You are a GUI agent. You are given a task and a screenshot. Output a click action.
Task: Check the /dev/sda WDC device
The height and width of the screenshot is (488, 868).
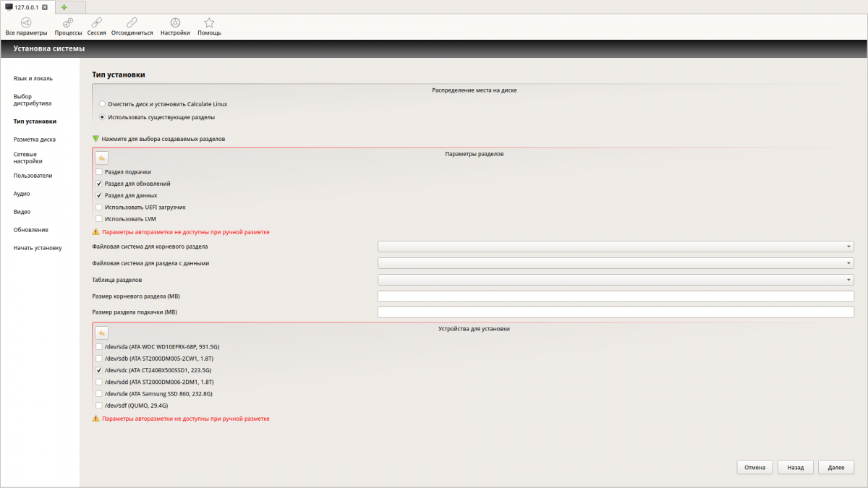98,347
